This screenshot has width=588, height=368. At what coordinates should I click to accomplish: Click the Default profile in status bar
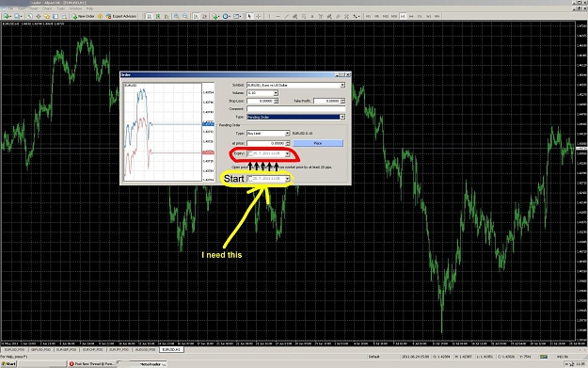point(373,357)
